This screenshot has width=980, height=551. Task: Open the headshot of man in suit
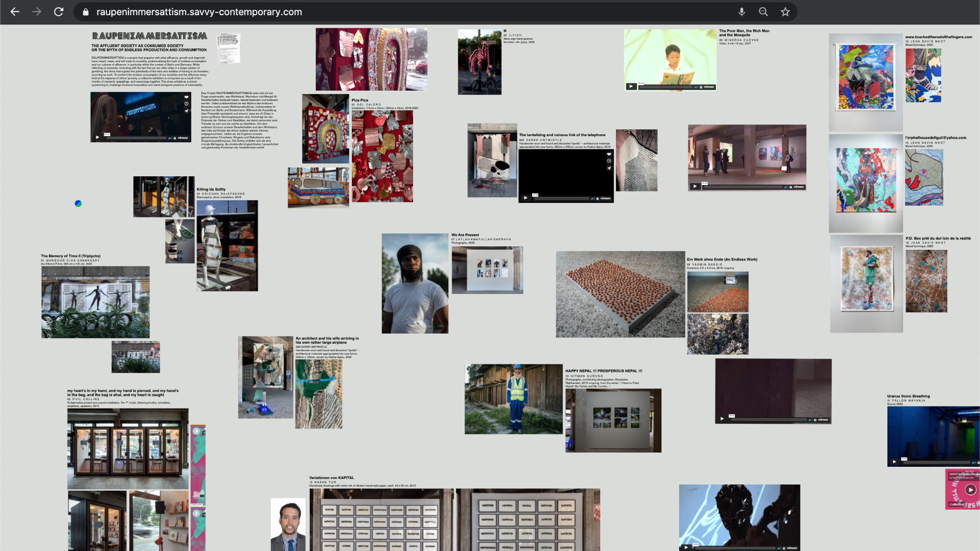pos(288,525)
